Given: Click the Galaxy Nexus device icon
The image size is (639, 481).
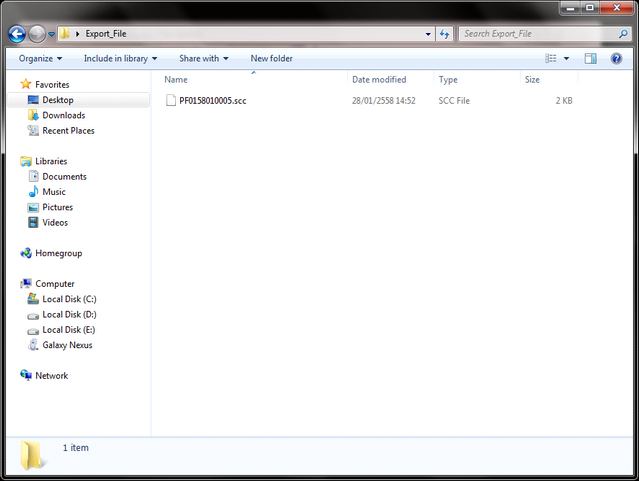Looking at the screenshot, I should click(33, 345).
